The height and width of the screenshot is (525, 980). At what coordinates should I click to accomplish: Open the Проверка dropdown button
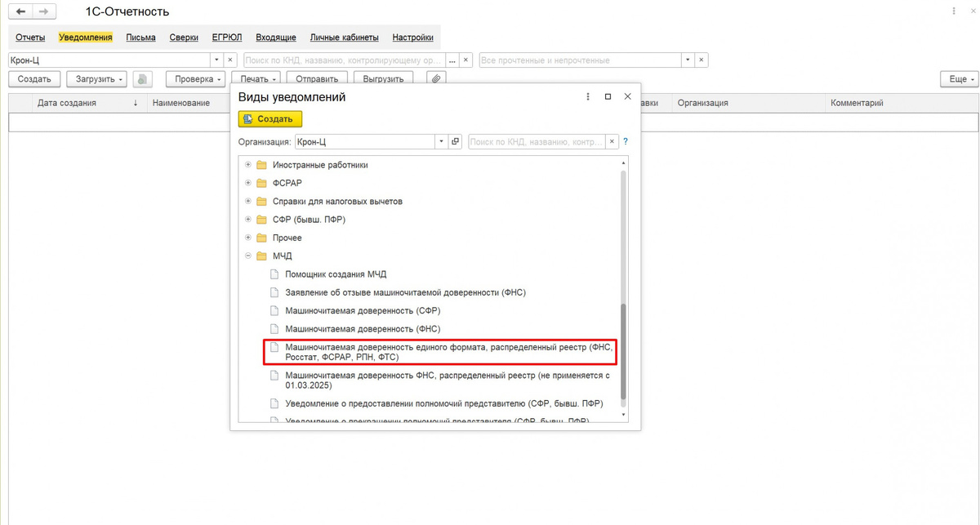(x=195, y=79)
